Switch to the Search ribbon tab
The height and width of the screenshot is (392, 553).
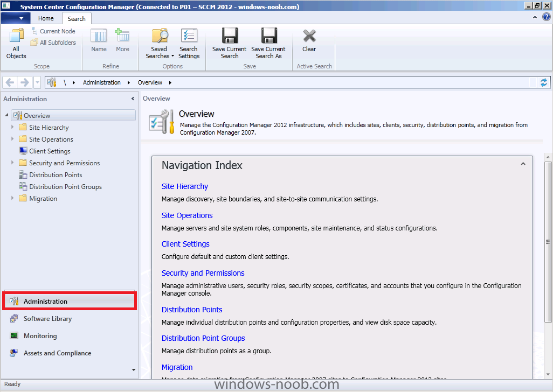[77, 19]
